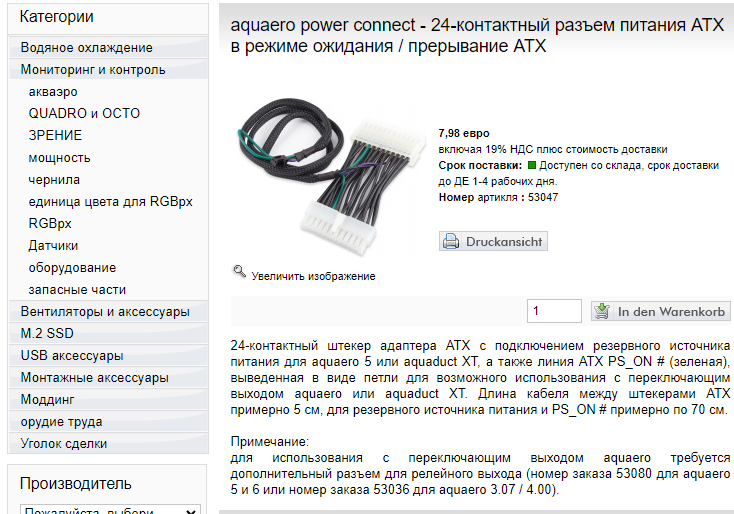The width and height of the screenshot is (734, 514).
Task: Open the ATX cable product photo
Action: 329,176
